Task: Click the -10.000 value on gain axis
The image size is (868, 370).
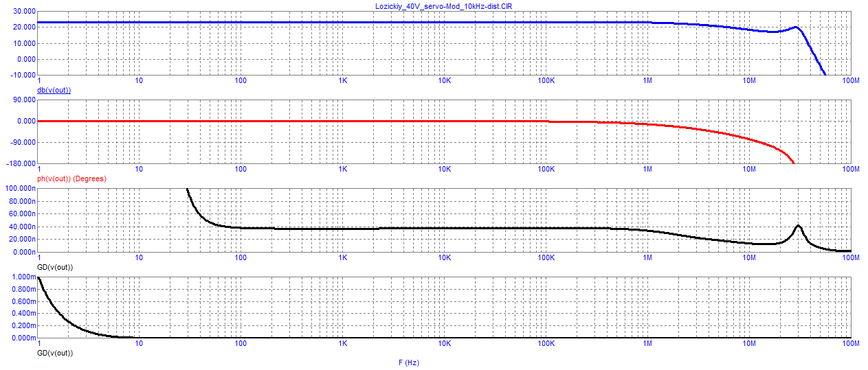Action: pos(23,75)
